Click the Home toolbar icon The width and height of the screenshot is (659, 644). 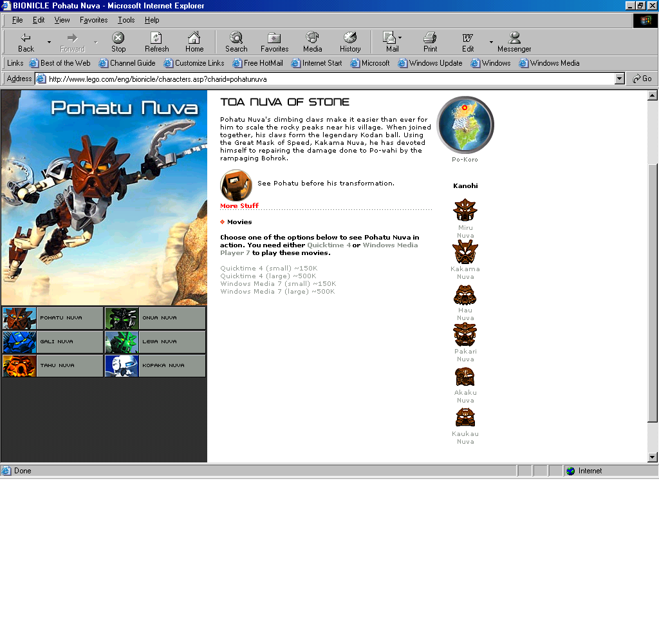point(194,42)
